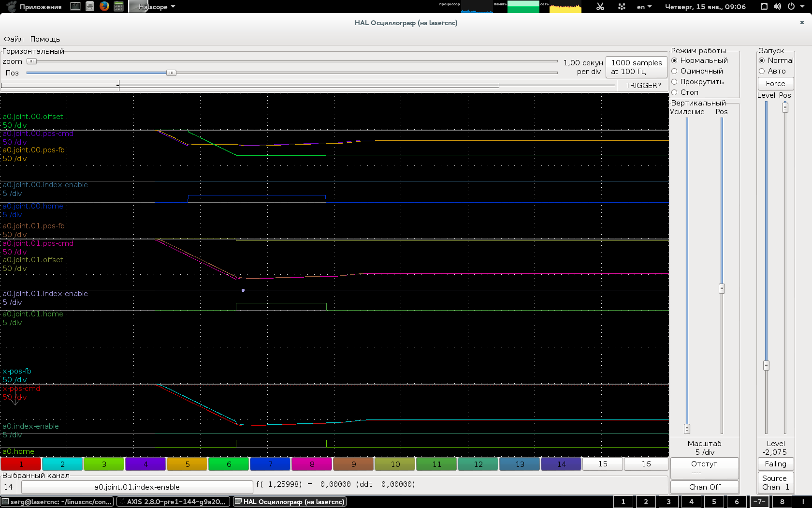Open the volume speaker icon

tap(777, 6)
